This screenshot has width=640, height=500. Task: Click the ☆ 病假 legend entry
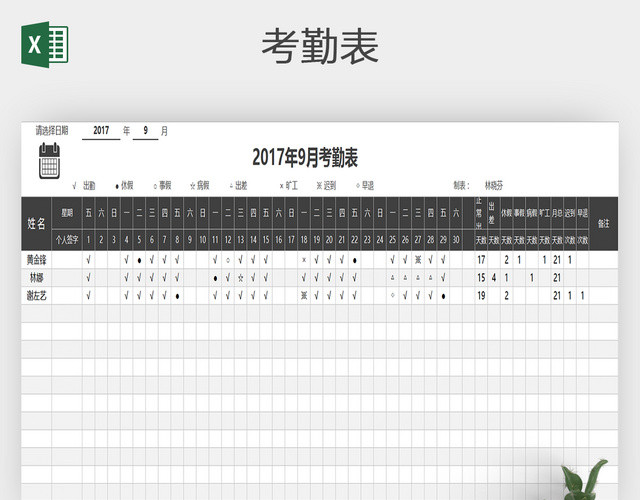pyautogui.click(x=200, y=186)
